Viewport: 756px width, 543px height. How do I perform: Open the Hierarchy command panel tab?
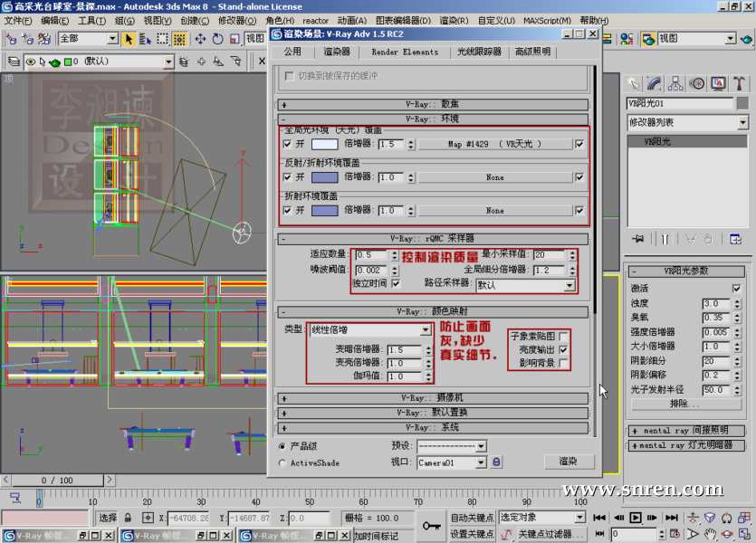tap(675, 83)
